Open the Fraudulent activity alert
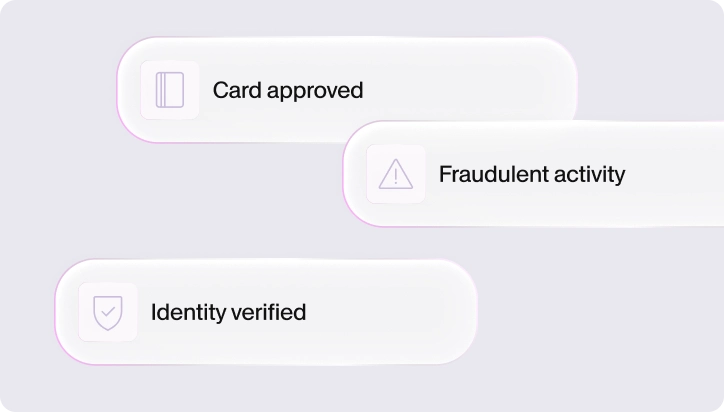The image size is (724, 412). [x=533, y=174]
